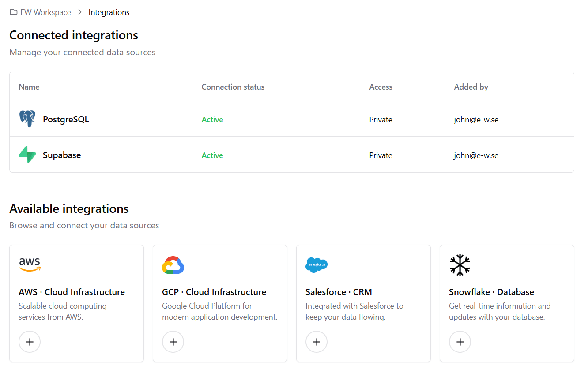Click the AWS logo icon

pos(30,265)
